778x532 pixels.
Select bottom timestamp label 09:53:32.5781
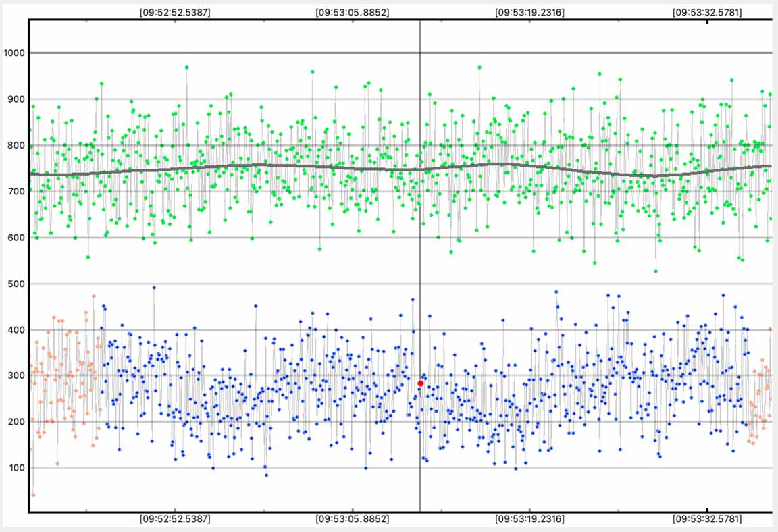[x=707, y=519]
